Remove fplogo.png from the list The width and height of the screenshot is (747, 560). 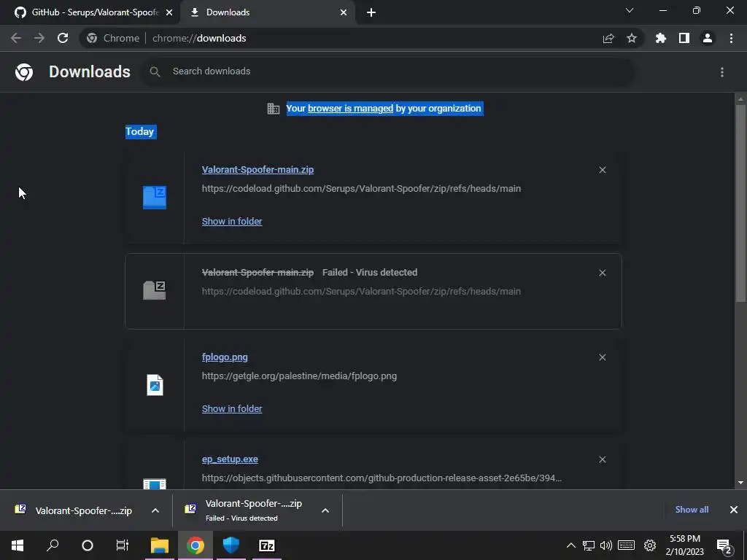pos(603,357)
